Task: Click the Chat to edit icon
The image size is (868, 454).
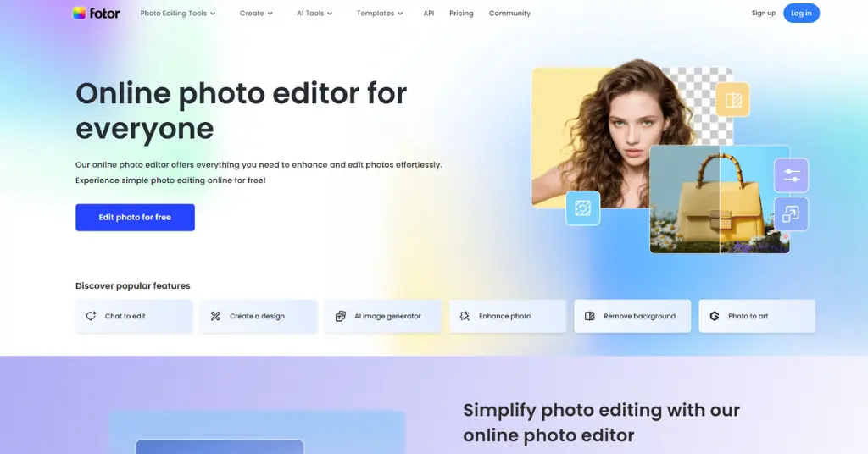Action: click(92, 316)
